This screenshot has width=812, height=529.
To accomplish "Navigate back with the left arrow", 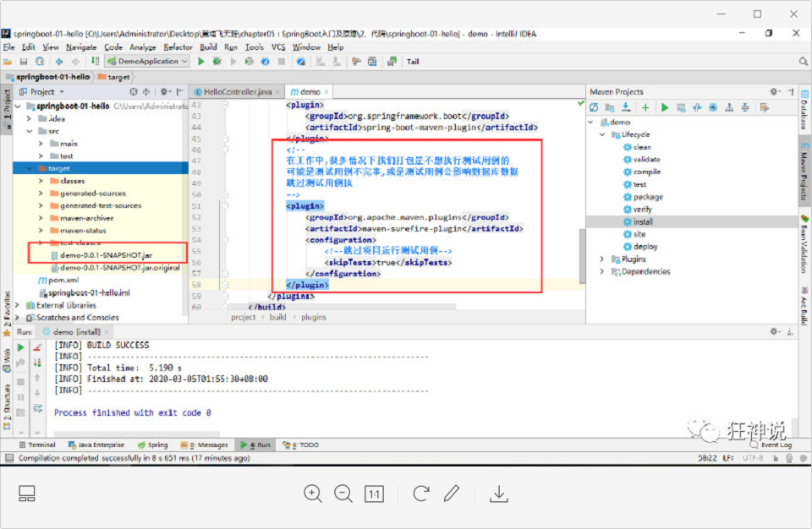I will pos(59,62).
